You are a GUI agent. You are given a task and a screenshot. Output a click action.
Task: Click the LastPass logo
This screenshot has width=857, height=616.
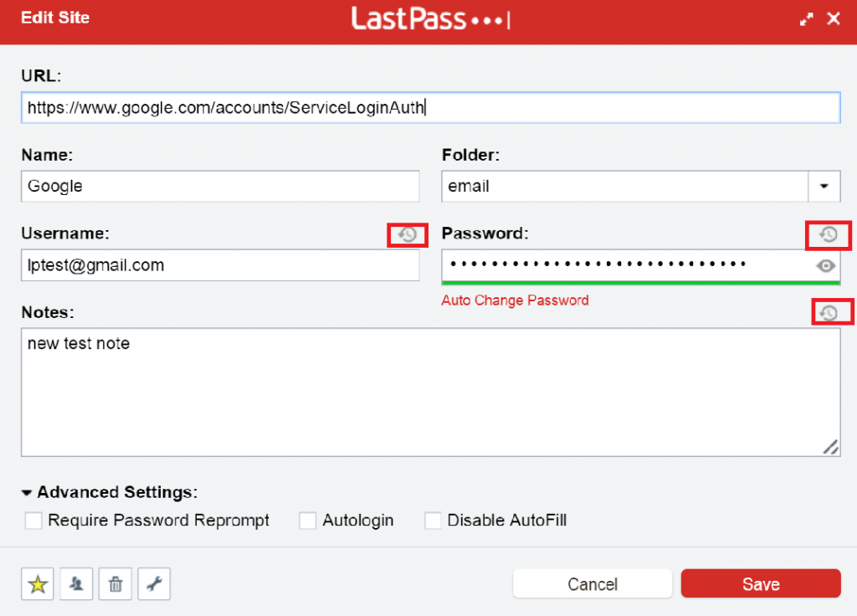430,19
